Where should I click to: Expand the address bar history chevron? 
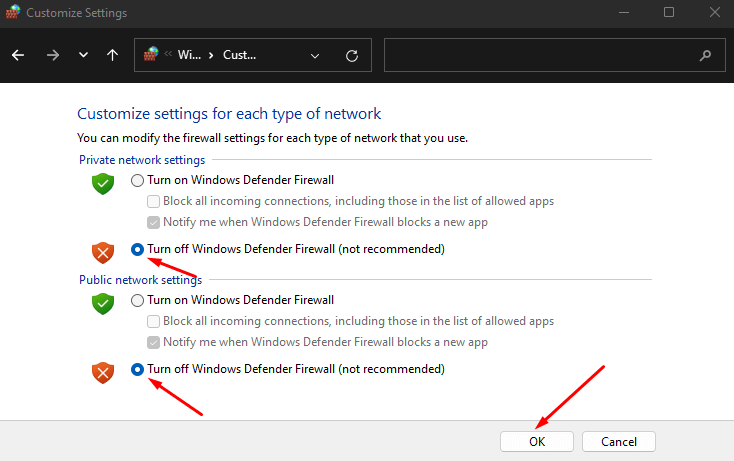point(315,55)
